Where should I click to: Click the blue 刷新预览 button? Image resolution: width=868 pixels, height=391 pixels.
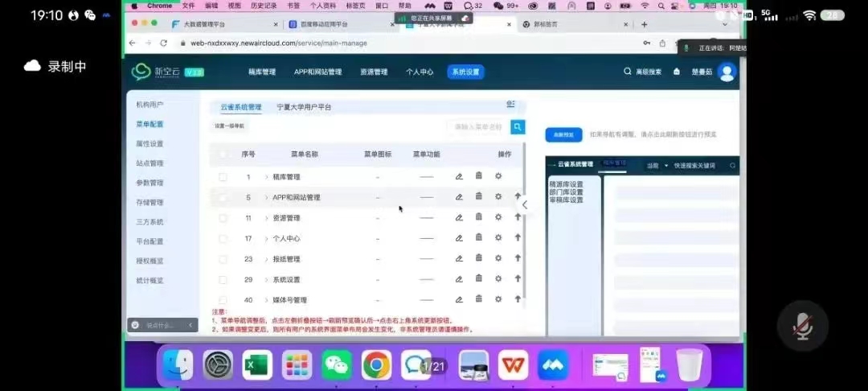coord(563,134)
